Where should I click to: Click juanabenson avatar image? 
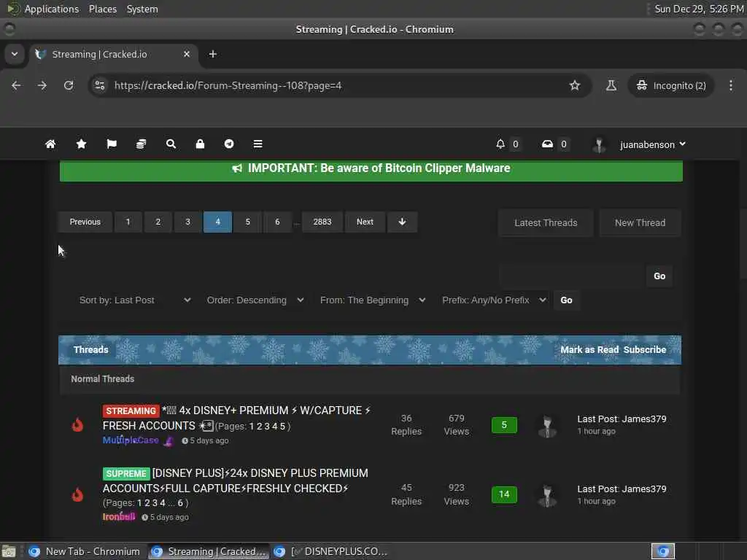click(x=599, y=145)
